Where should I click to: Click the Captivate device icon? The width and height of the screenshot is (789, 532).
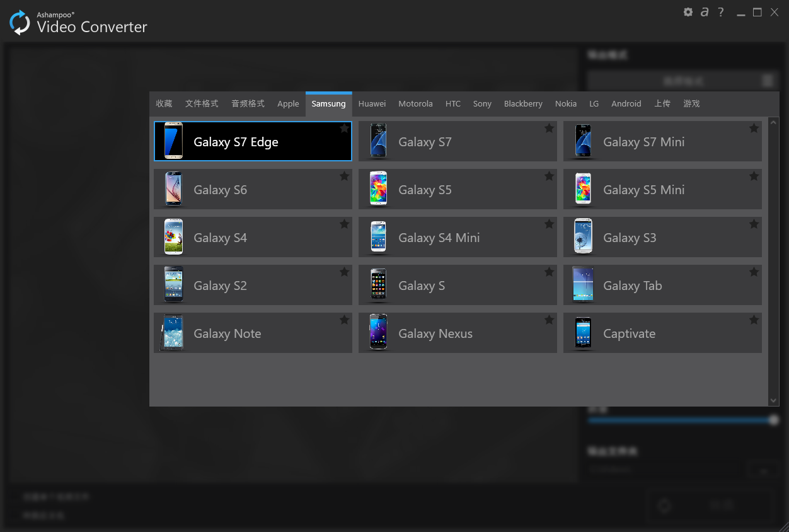583,332
